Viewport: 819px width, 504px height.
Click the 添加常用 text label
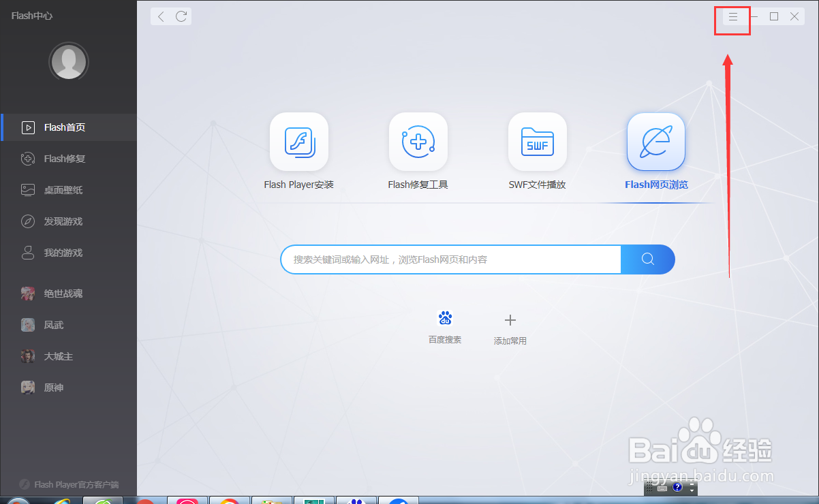coord(510,341)
